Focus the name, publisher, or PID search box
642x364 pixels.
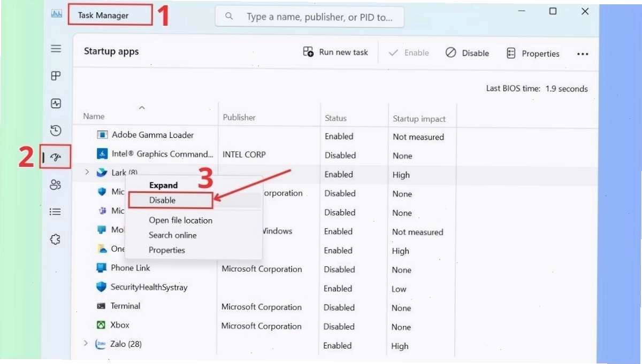310,17
